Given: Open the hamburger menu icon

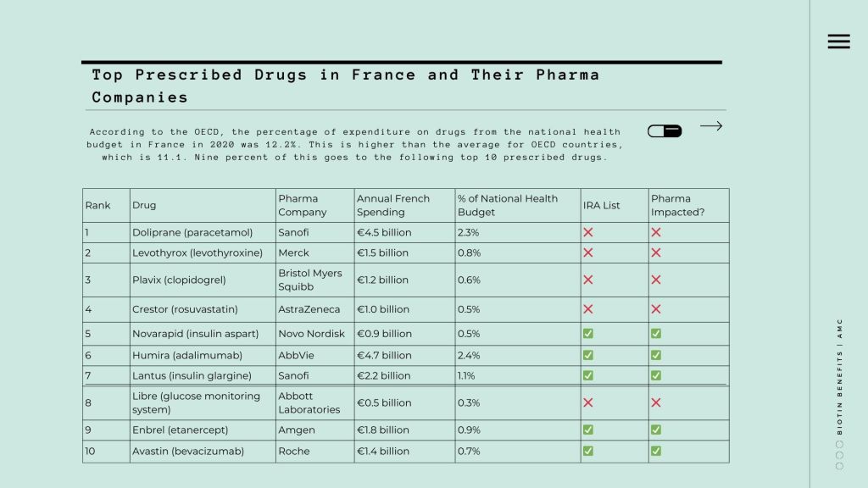Looking at the screenshot, I should tap(838, 42).
